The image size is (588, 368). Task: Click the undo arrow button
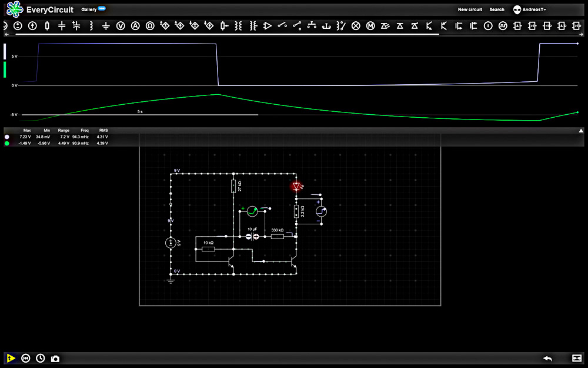[x=547, y=358]
